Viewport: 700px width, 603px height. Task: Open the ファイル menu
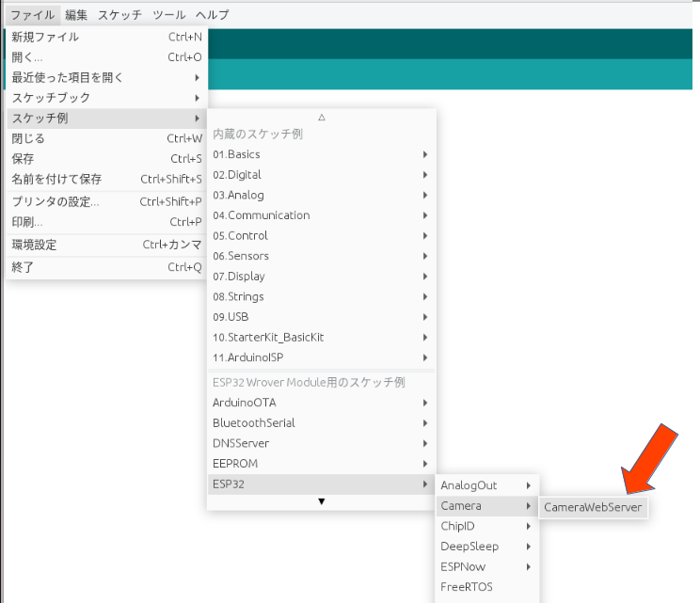[x=33, y=15]
